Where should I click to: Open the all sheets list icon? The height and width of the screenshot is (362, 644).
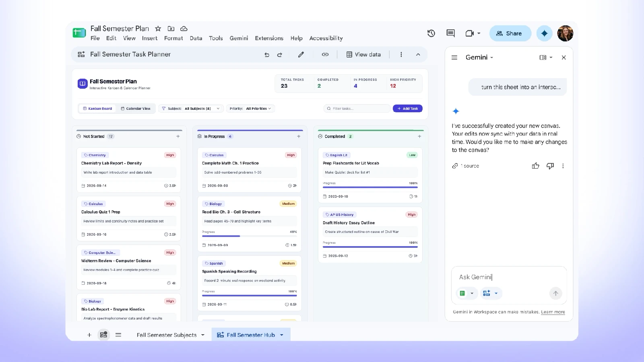point(118,335)
